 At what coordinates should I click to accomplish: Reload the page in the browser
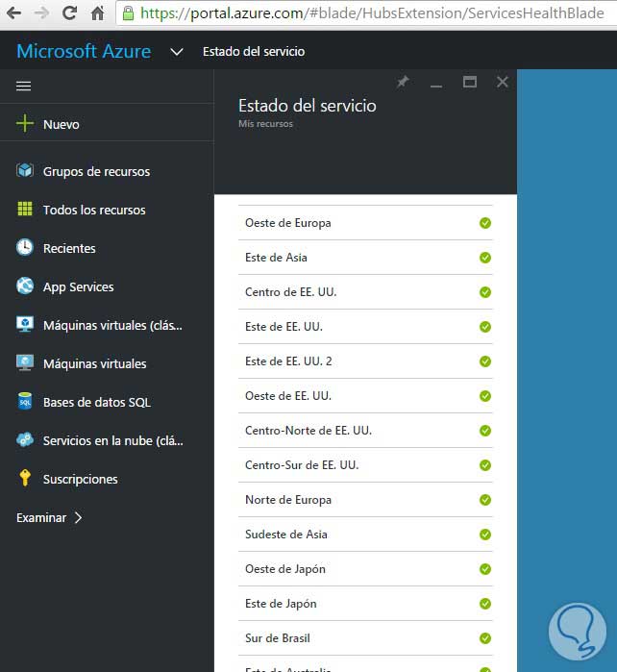69,13
